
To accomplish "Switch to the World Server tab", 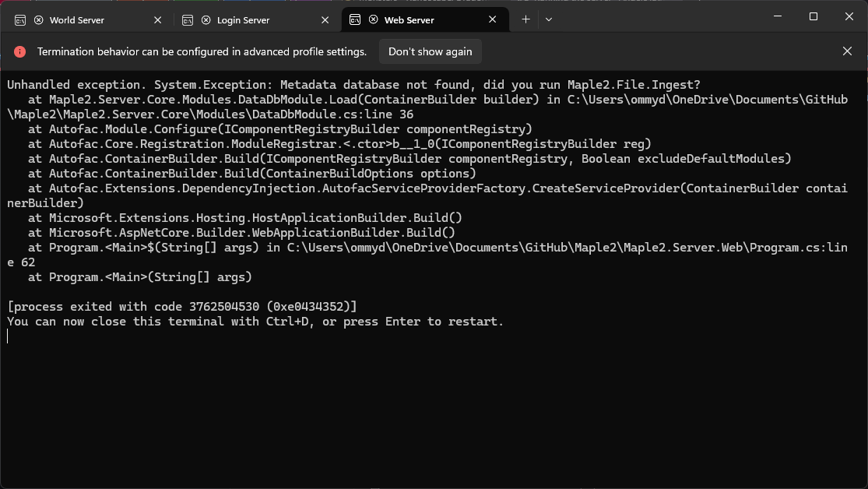I will click(76, 20).
